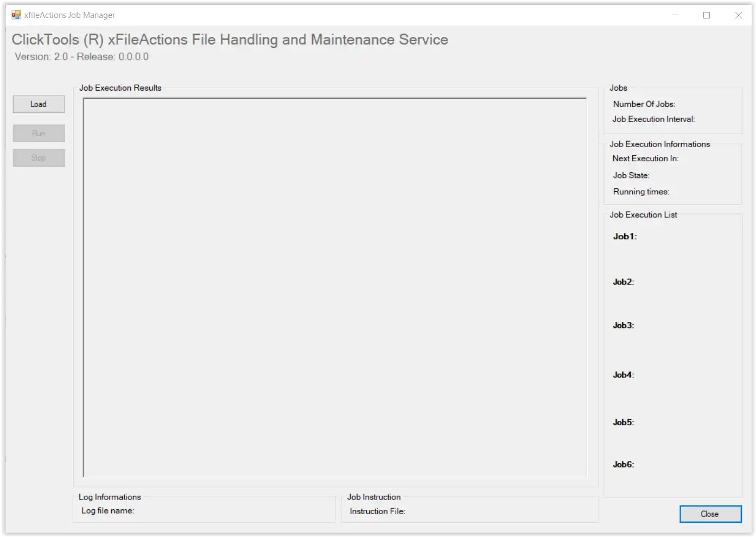
Task: Click the 'Log Informations' group title
Action: click(110, 497)
